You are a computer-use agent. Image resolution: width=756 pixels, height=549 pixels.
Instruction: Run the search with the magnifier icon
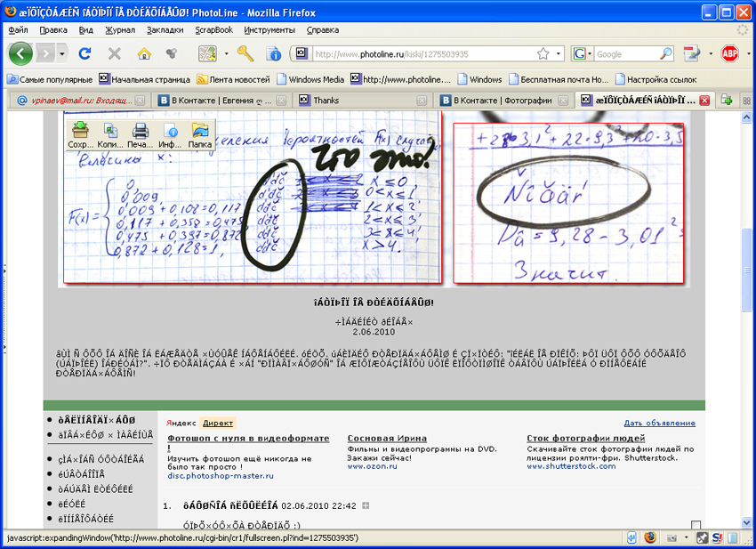click(x=666, y=53)
